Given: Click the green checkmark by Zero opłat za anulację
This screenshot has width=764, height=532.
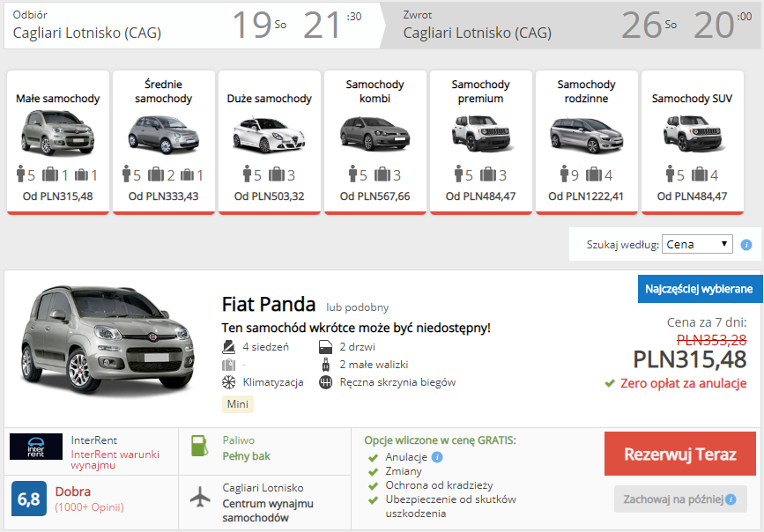Looking at the screenshot, I should click(x=610, y=383).
